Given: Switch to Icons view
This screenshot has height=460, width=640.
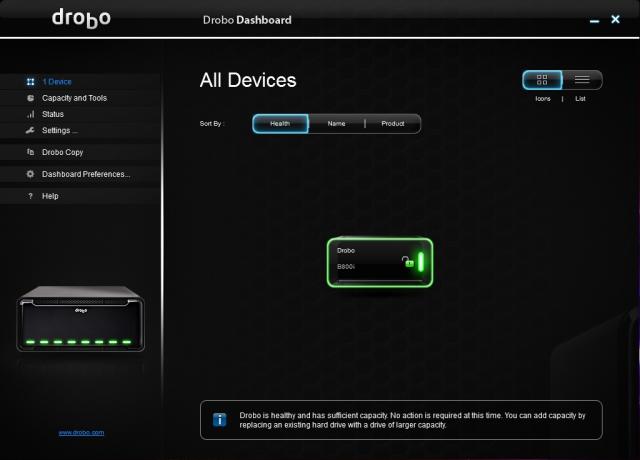Looking at the screenshot, I should [542, 80].
